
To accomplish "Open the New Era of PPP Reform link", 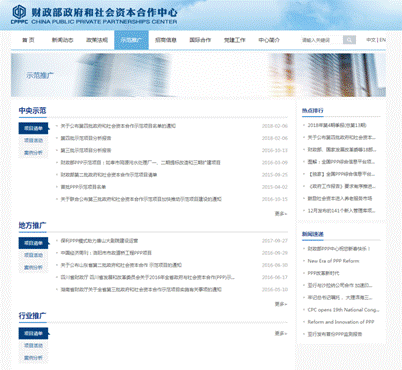I will tap(333, 261).
